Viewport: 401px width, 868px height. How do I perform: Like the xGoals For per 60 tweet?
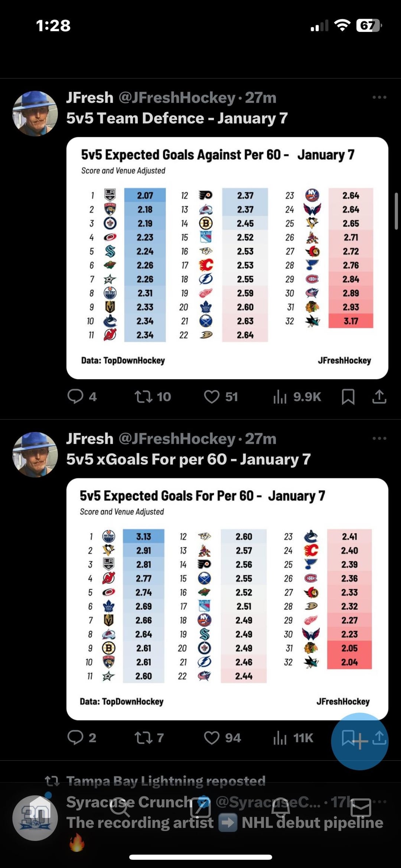coord(212,737)
